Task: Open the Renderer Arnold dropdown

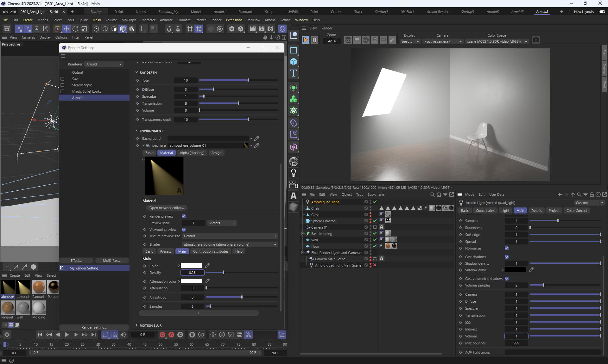Action: (x=104, y=64)
